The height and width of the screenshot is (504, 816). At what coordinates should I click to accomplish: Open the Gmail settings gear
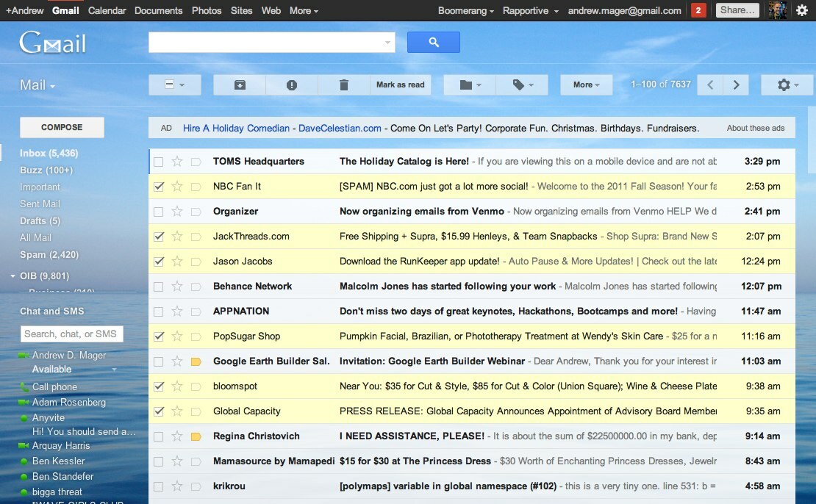pos(782,84)
